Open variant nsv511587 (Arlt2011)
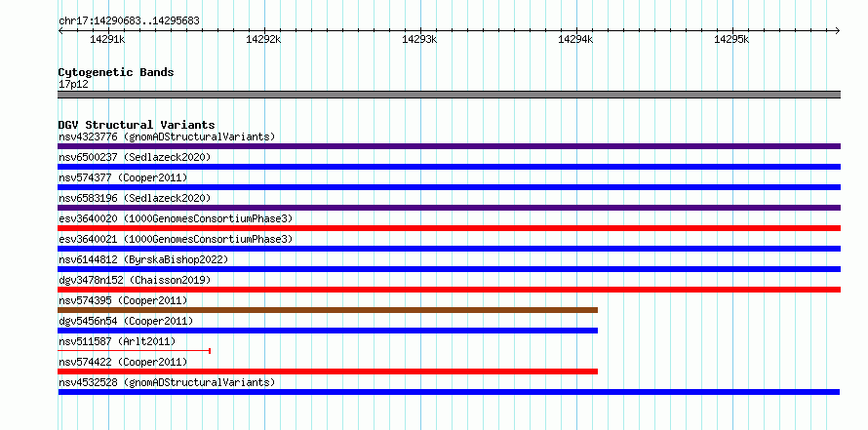This screenshot has height=430, width=868. 117,341
